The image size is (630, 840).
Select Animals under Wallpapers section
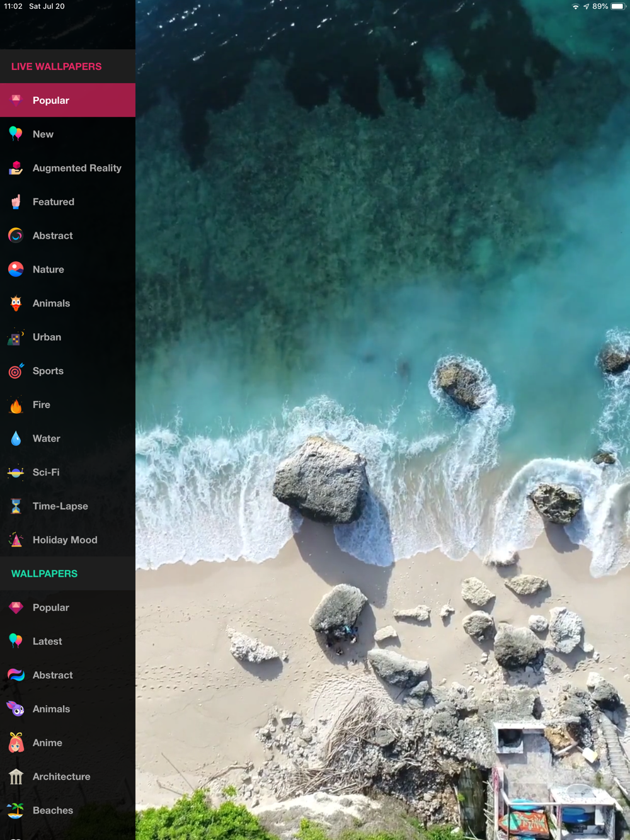tap(67, 709)
